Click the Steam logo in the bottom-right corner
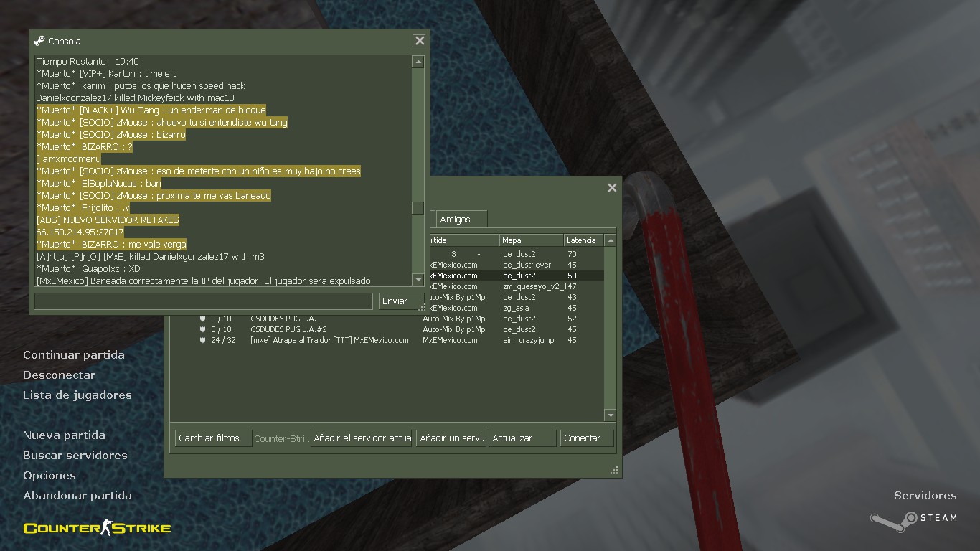 pos(913,521)
